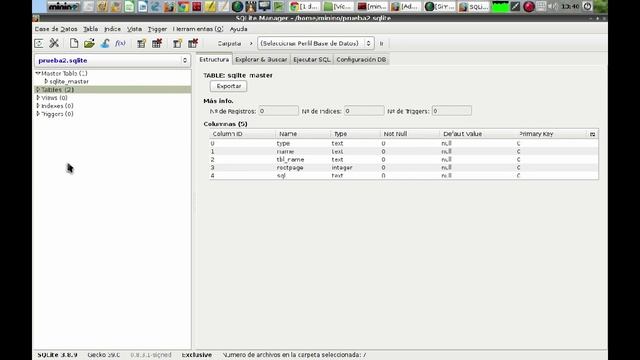Expand the Views (0) tree node

pos(38,98)
